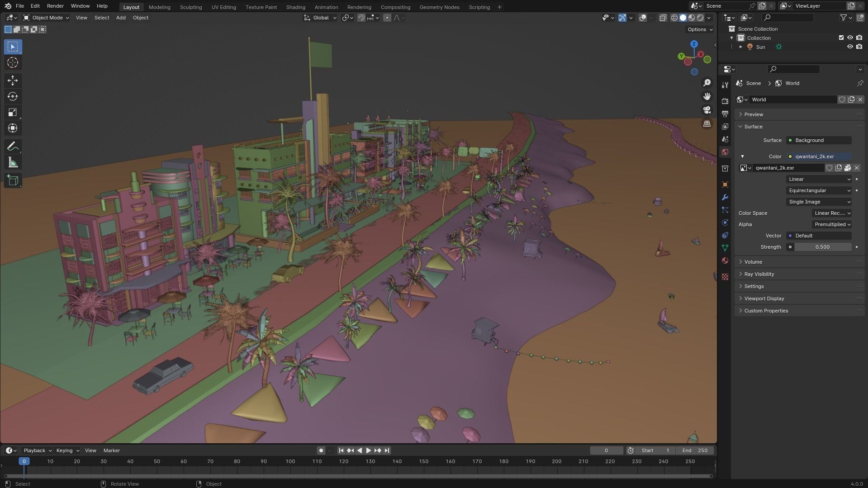
Task: Expand the Sun item in outliner
Action: [740, 47]
